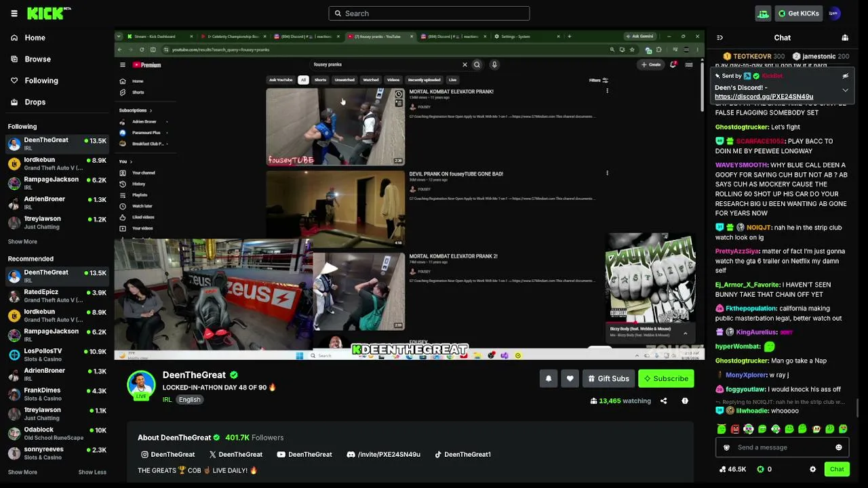The image size is (868, 488).
Task: Click the KICKs balance icon showing 0
Action: click(760, 469)
